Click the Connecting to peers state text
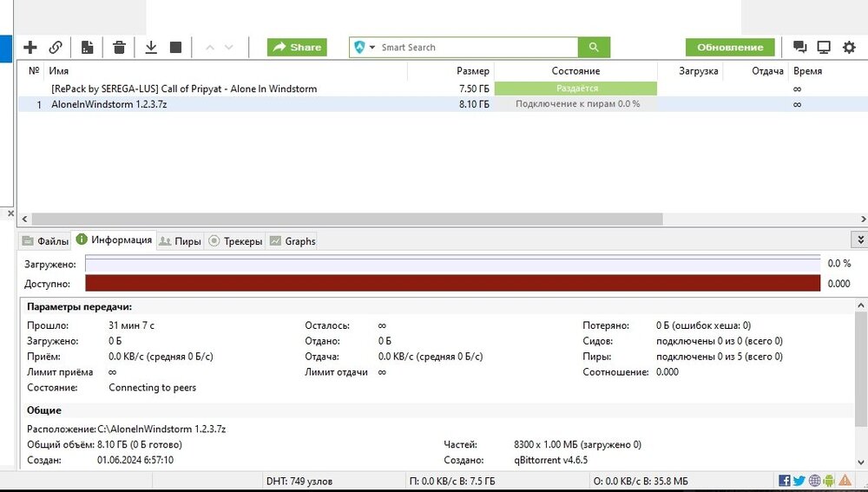 tap(152, 387)
